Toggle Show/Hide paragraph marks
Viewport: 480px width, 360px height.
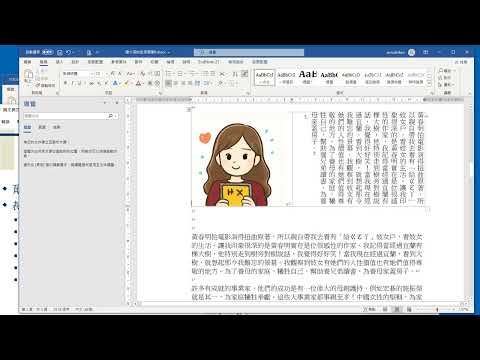point(244,73)
